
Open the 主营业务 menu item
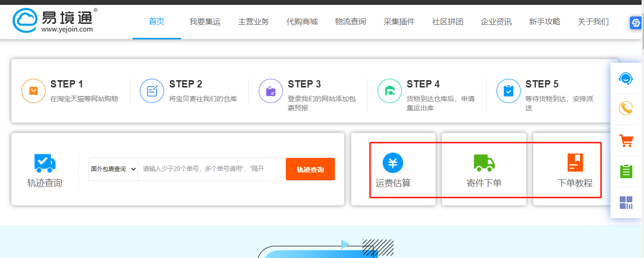point(253,21)
